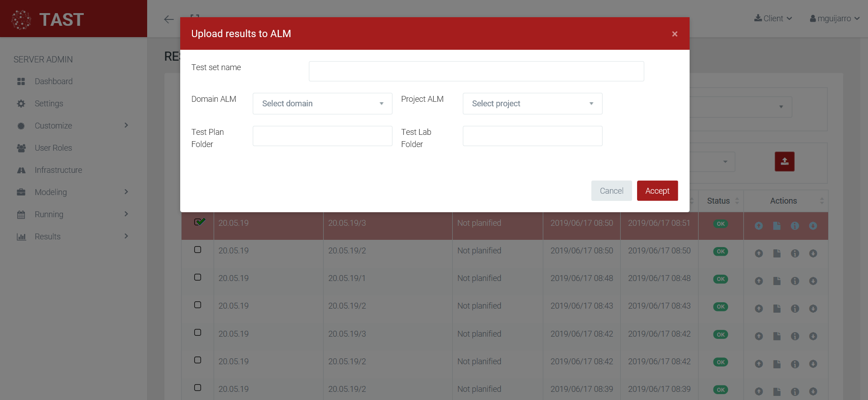
Task: Open the Select project dropdown
Action: [532, 104]
